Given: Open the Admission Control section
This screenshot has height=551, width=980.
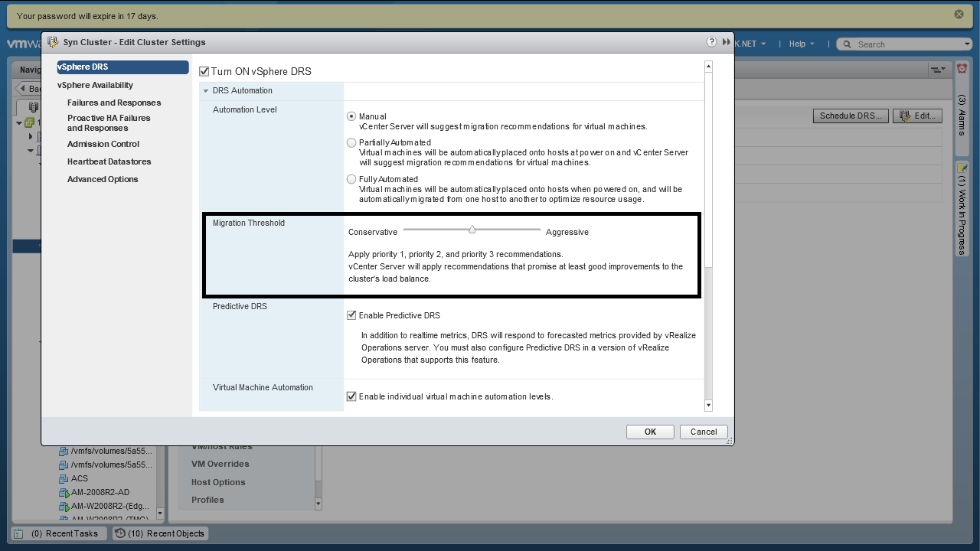Looking at the screenshot, I should pyautogui.click(x=103, y=144).
